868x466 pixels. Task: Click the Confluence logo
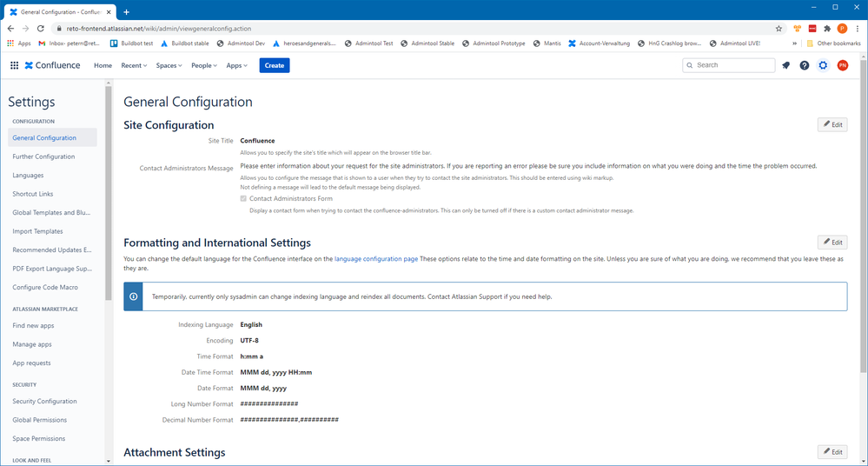click(x=53, y=65)
